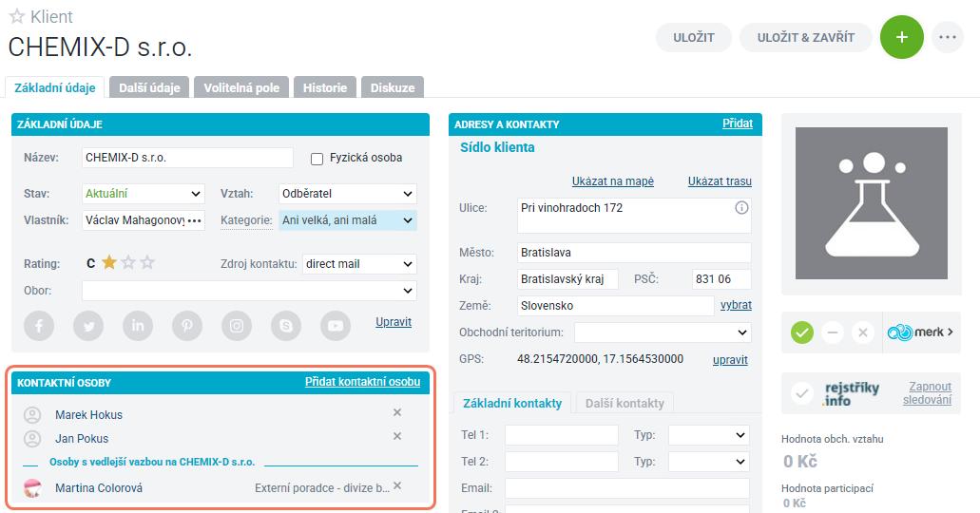The image size is (980, 513).
Task: Switch to Základní kontakty sub-tab
Action: (x=512, y=403)
